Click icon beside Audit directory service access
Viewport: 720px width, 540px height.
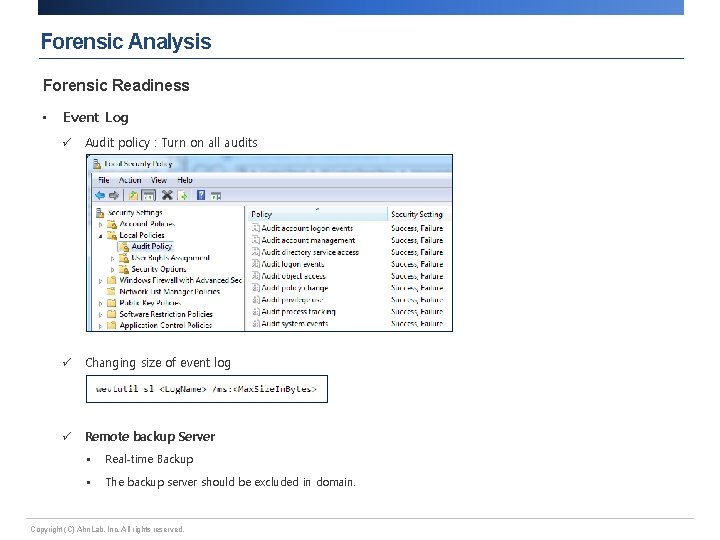pos(256,252)
